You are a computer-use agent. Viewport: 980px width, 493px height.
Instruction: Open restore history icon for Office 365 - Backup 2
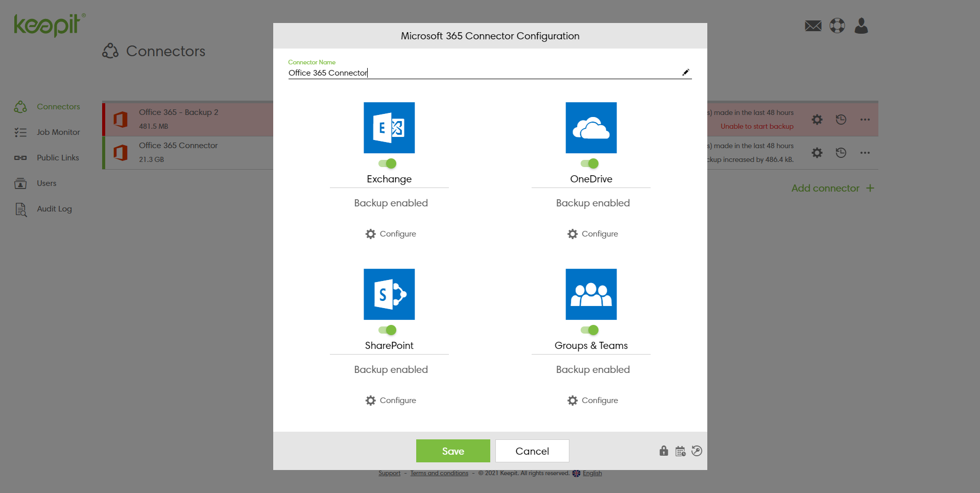coord(841,120)
